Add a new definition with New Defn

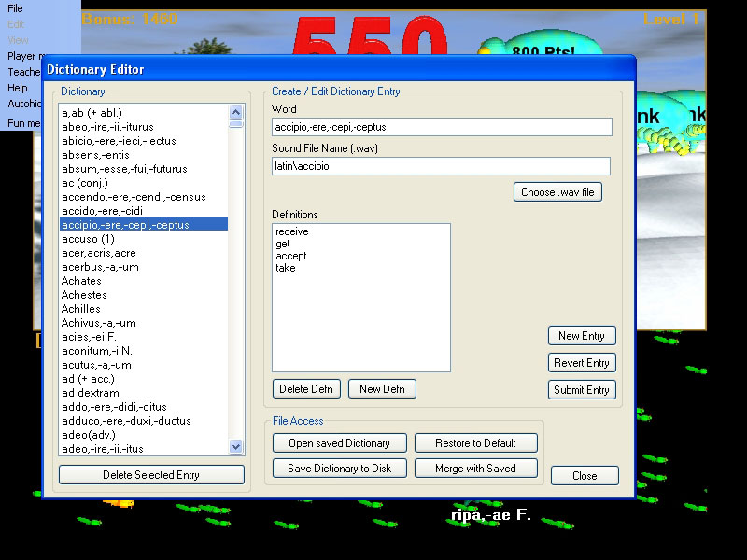point(382,389)
